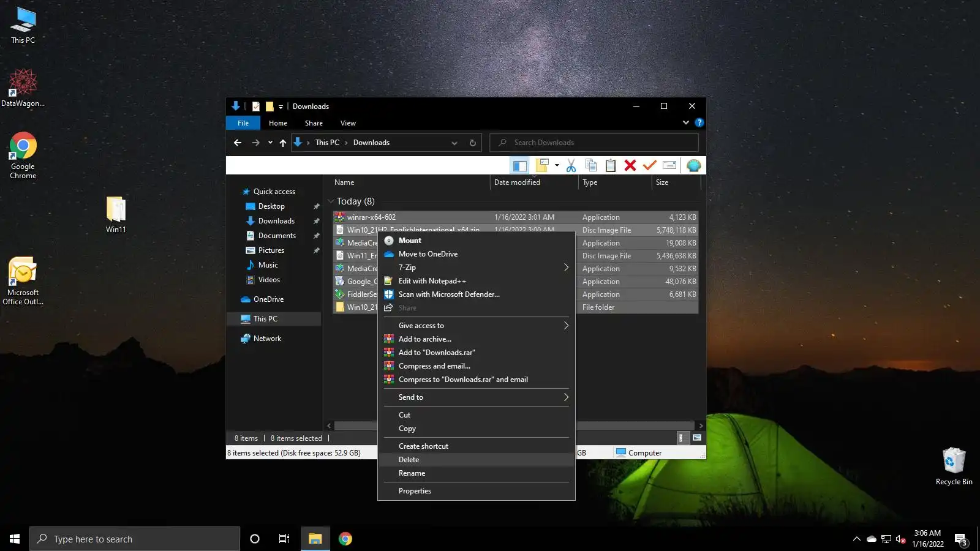Sort by the Type column header

(615, 182)
